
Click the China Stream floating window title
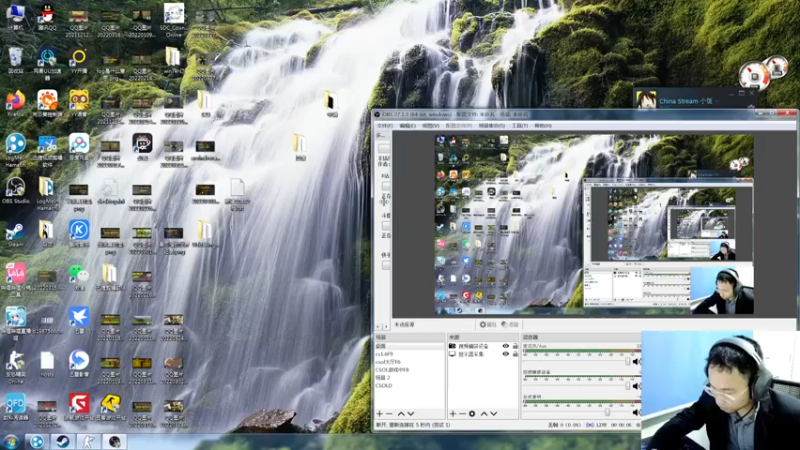click(686, 101)
